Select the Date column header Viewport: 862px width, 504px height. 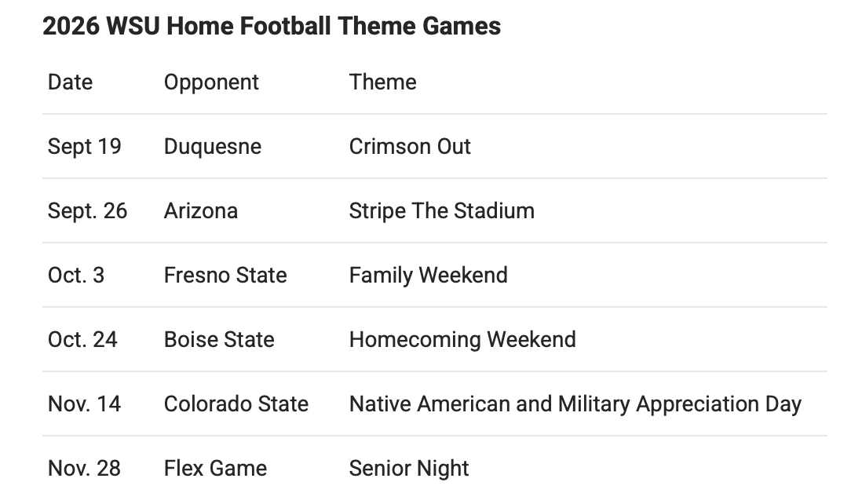pyautogui.click(x=71, y=82)
